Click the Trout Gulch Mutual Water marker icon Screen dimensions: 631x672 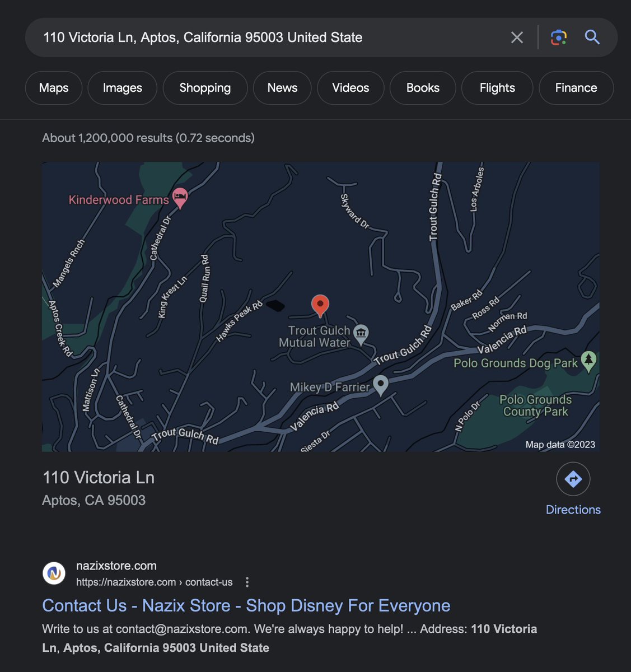(361, 334)
